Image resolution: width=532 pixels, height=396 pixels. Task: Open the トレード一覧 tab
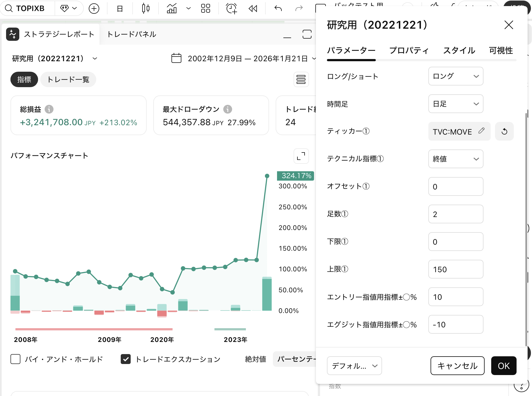pos(68,80)
